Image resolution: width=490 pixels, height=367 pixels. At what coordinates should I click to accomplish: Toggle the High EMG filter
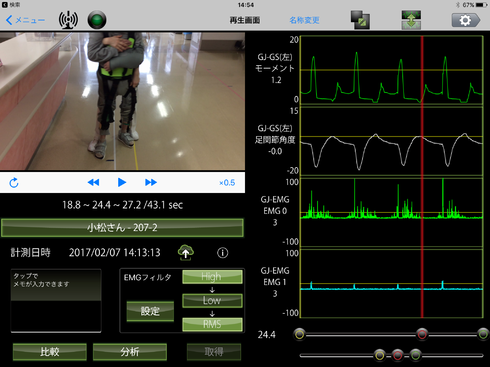(212, 277)
